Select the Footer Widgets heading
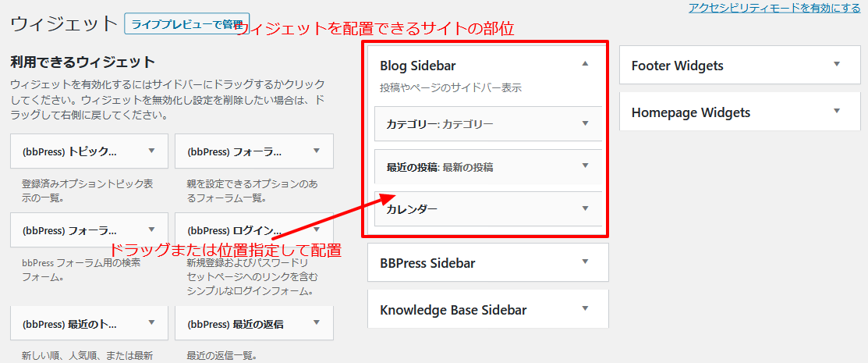The width and height of the screenshot is (868, 363). tap(677, 66)
